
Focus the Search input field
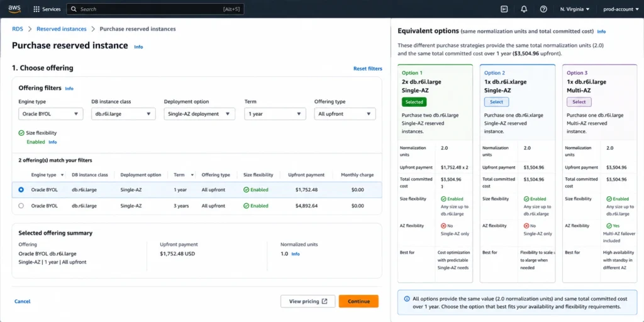[155, 9]
